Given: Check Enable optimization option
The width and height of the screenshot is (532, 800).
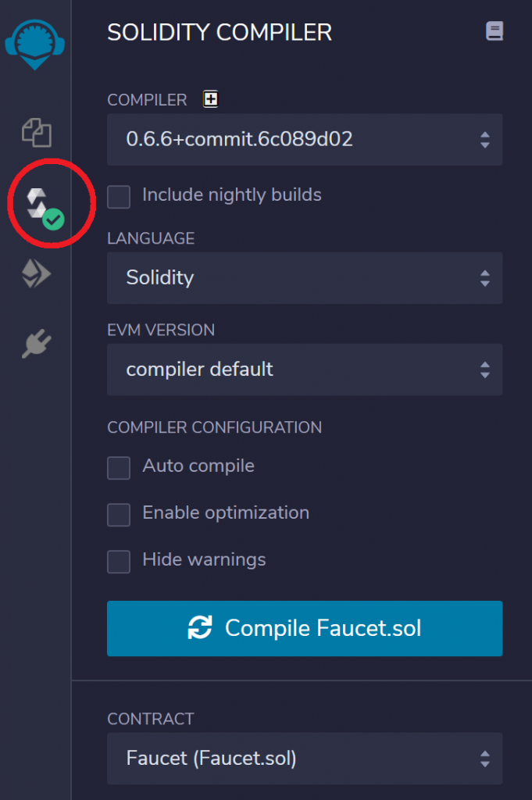Looking at the screenshot, I should [x=119, y=515].
